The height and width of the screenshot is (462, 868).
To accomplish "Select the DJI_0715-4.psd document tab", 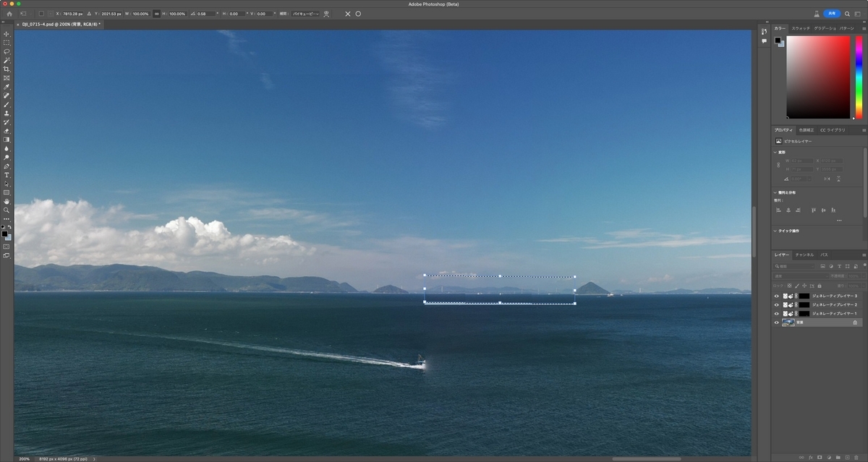I will [61, 24].
